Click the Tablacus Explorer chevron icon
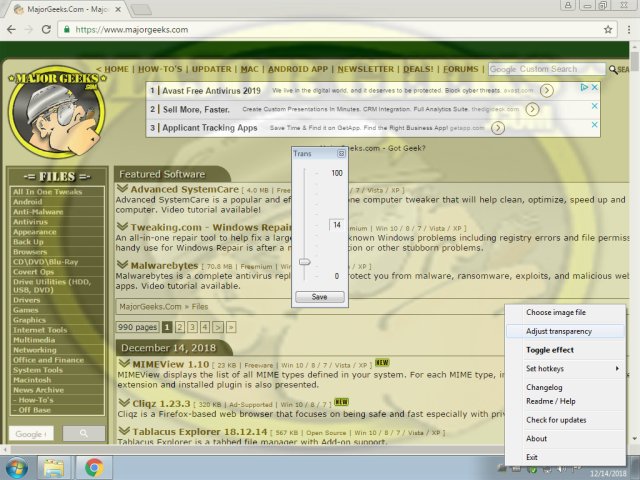Screen dimensions: 640x480 [124, 431]
